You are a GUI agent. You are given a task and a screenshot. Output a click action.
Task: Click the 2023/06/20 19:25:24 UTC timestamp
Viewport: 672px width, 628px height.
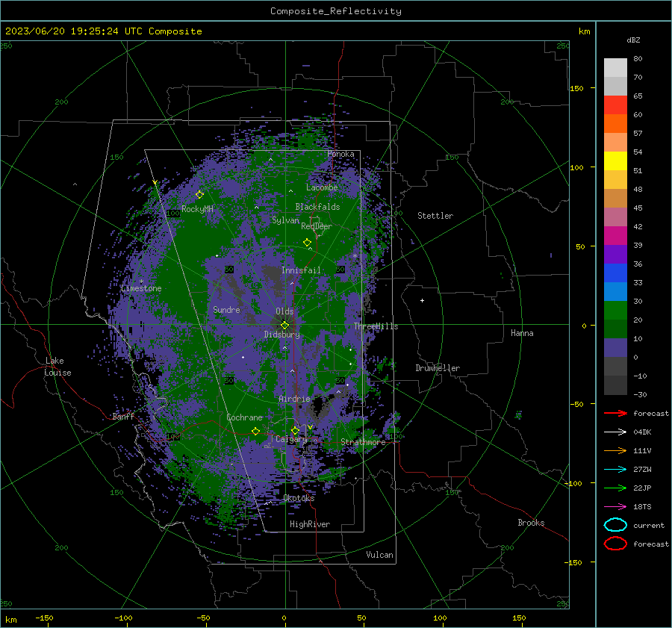(x=74, y=31)
